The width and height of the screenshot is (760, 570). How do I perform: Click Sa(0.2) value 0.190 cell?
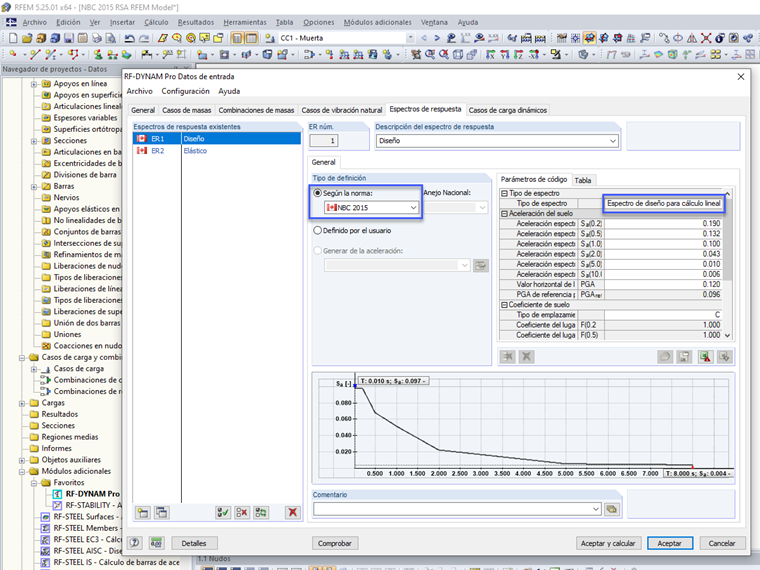click(x=663, y=223)
